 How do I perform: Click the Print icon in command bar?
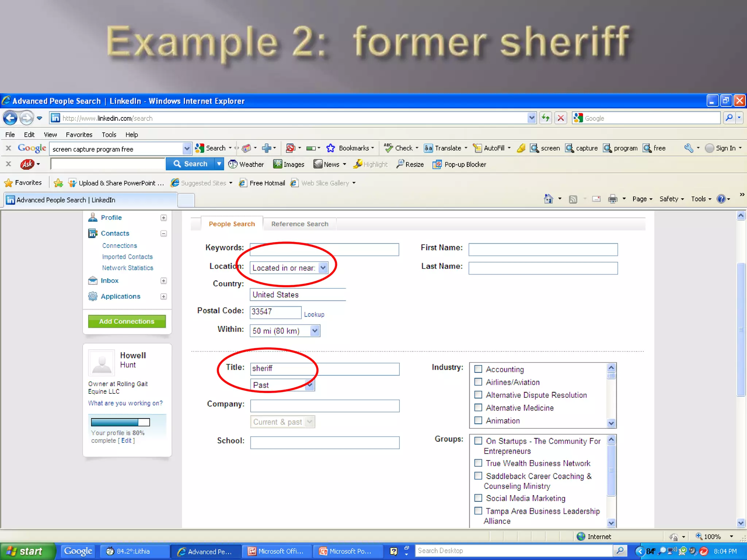[613, 199]
